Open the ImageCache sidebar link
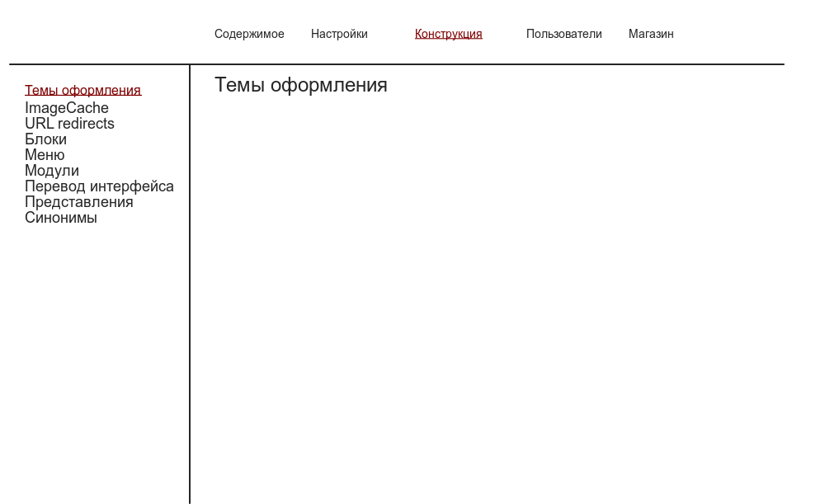Viewport: 825px width, 504px height. [x=66, y=108]
